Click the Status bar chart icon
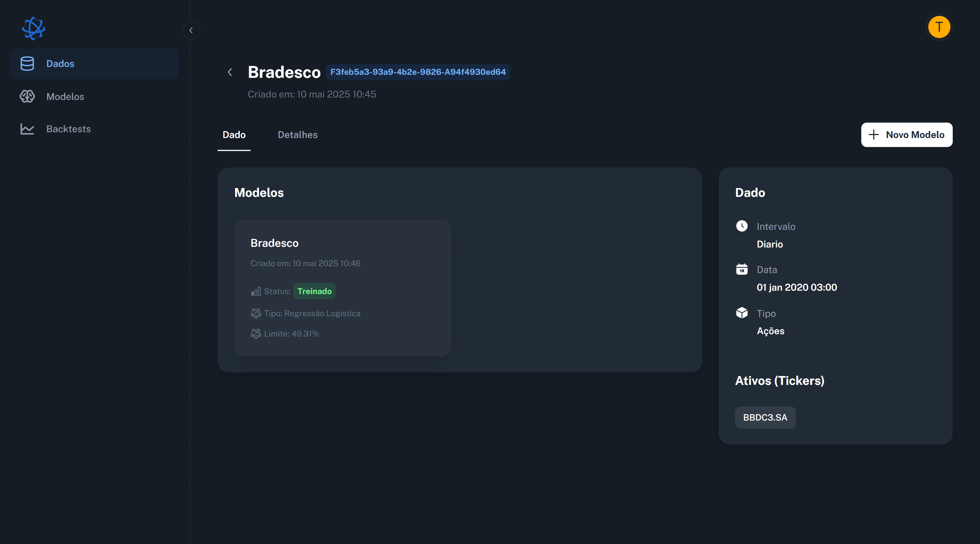The height and width of the screenshot is (544, 980). (256, 292)
